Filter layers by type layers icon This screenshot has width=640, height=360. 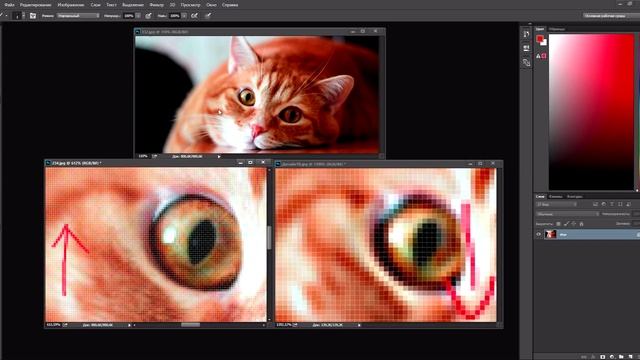[x=612, y=204]
